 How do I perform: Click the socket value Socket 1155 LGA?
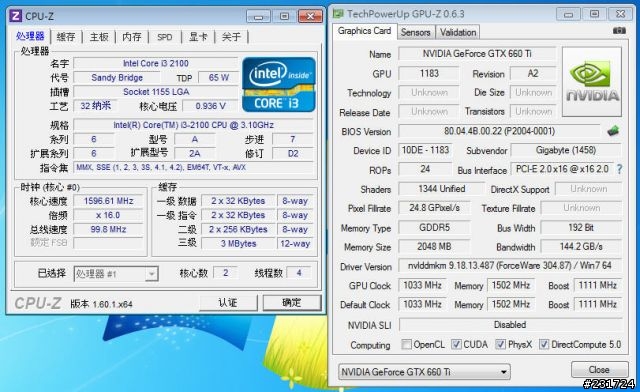(x=156, y=92)
